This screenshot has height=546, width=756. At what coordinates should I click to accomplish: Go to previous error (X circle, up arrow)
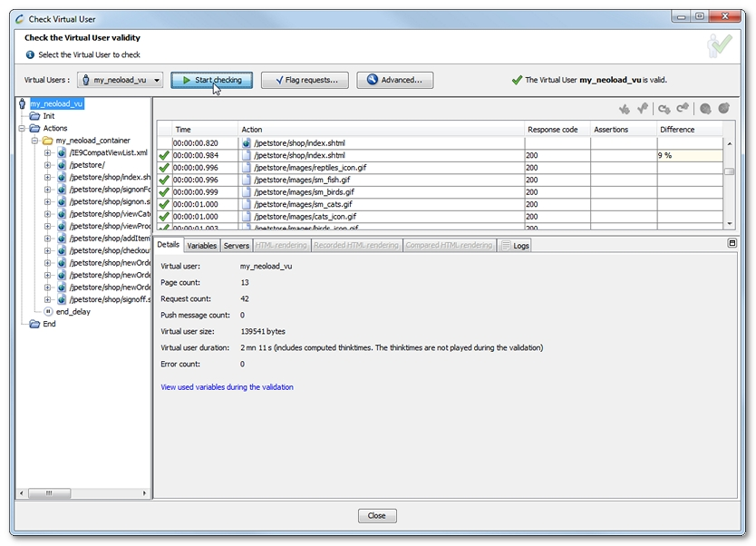[x=723, y=109]
